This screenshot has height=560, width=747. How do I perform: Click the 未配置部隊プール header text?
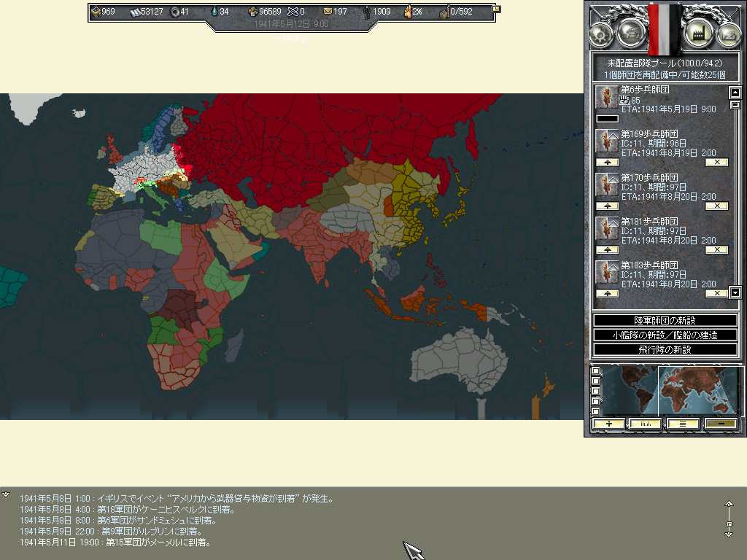tap(665, 63)
